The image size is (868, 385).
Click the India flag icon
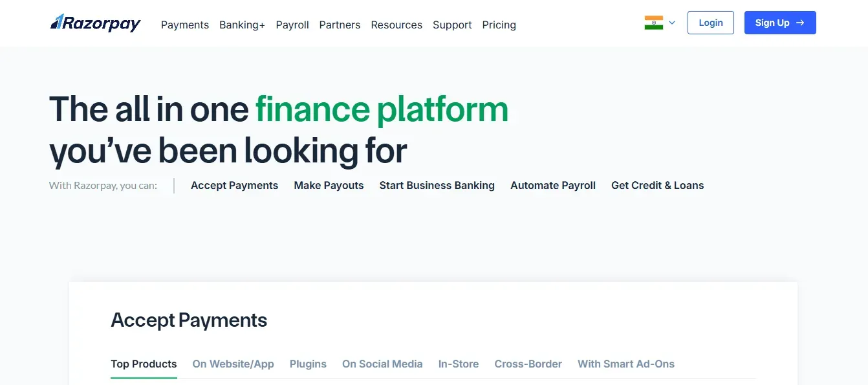point(654,23)
